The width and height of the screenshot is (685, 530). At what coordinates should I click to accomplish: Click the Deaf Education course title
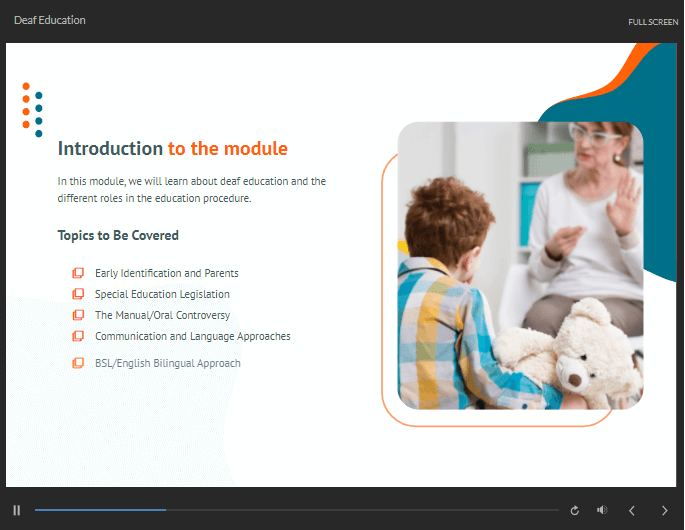click(50, 20)
